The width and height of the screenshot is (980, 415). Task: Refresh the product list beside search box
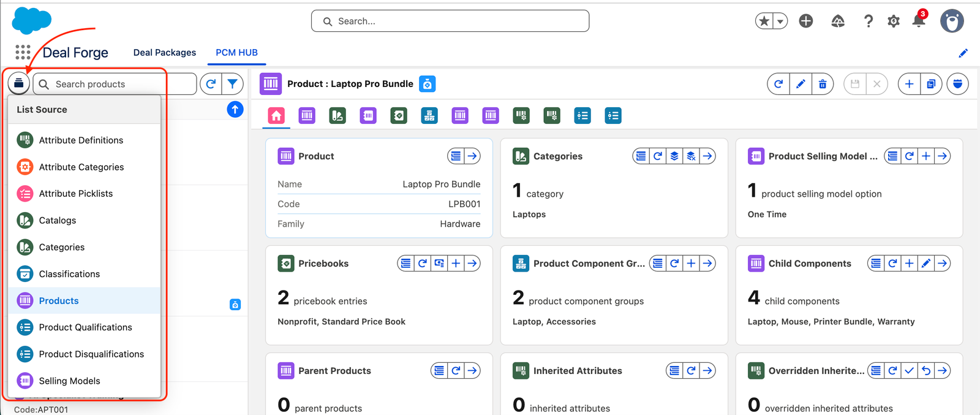click(211, 84)
